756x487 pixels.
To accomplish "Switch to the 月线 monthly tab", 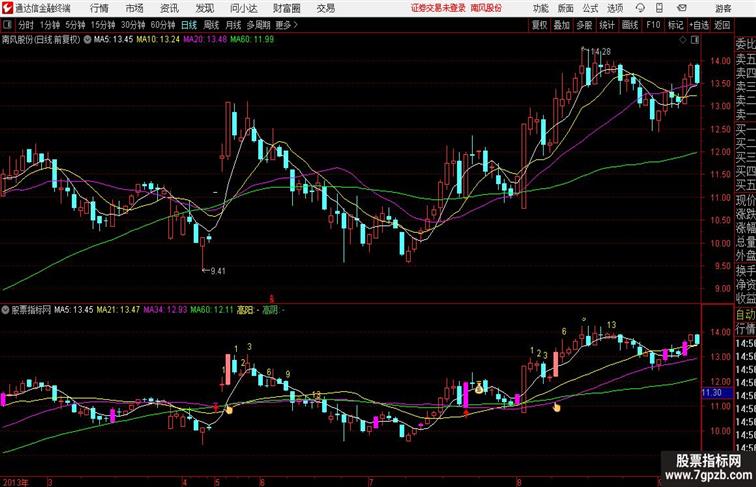I will (233, 25).
